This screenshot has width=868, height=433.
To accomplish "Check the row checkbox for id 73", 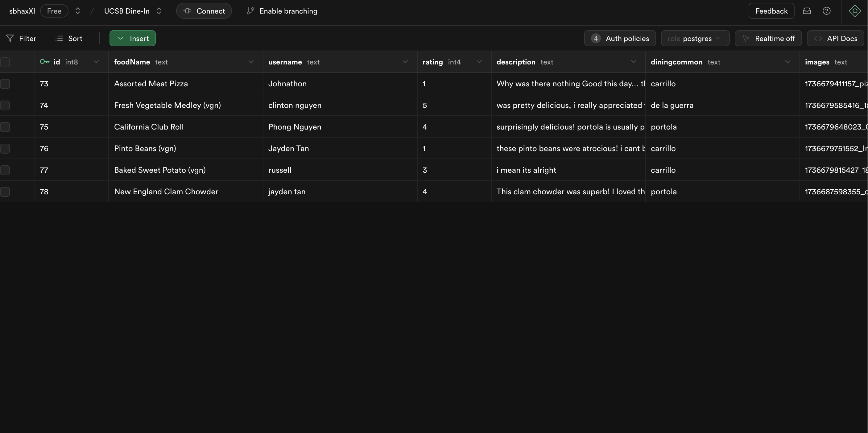I will coord(5,84).
